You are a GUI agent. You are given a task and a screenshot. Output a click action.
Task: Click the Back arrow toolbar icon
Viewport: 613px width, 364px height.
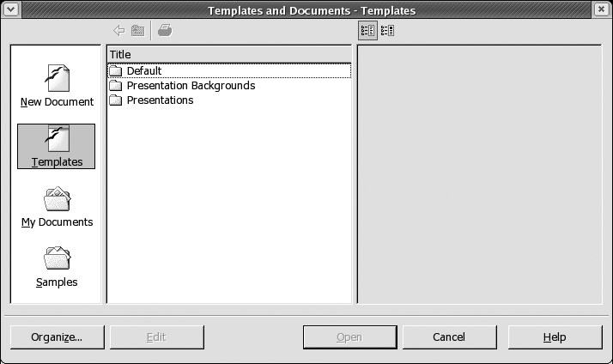coord(118,31)
